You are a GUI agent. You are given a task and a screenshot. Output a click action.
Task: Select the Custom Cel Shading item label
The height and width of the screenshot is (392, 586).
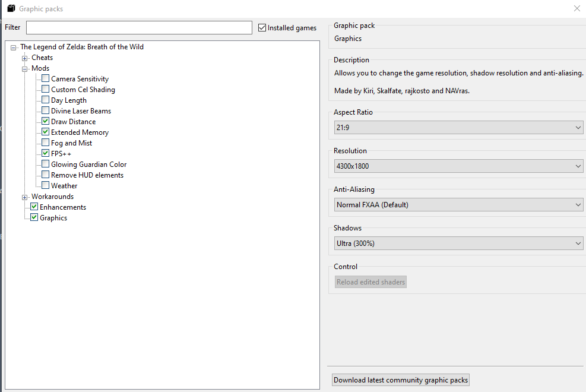83,90
